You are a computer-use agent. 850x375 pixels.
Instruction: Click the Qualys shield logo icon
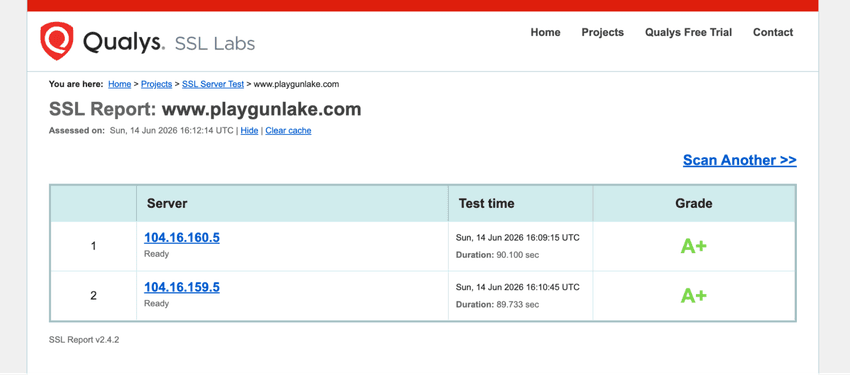56,41
